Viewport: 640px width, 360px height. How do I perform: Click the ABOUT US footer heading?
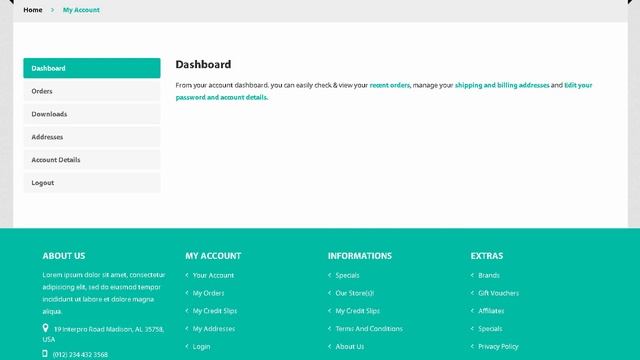coord(64,256)
